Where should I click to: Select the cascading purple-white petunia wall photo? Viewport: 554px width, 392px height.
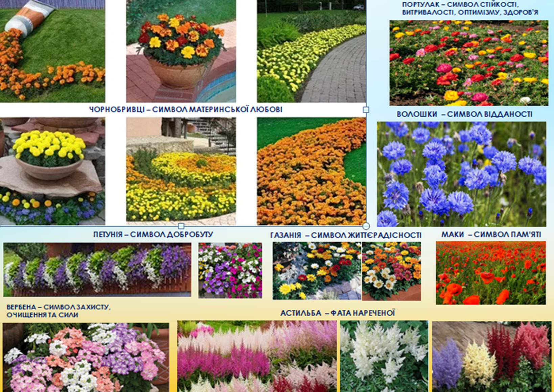pos(97,270)
